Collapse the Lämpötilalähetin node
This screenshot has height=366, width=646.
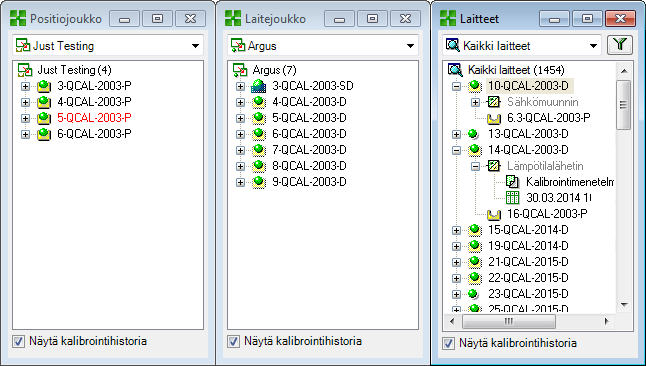[x=475, y=166]
